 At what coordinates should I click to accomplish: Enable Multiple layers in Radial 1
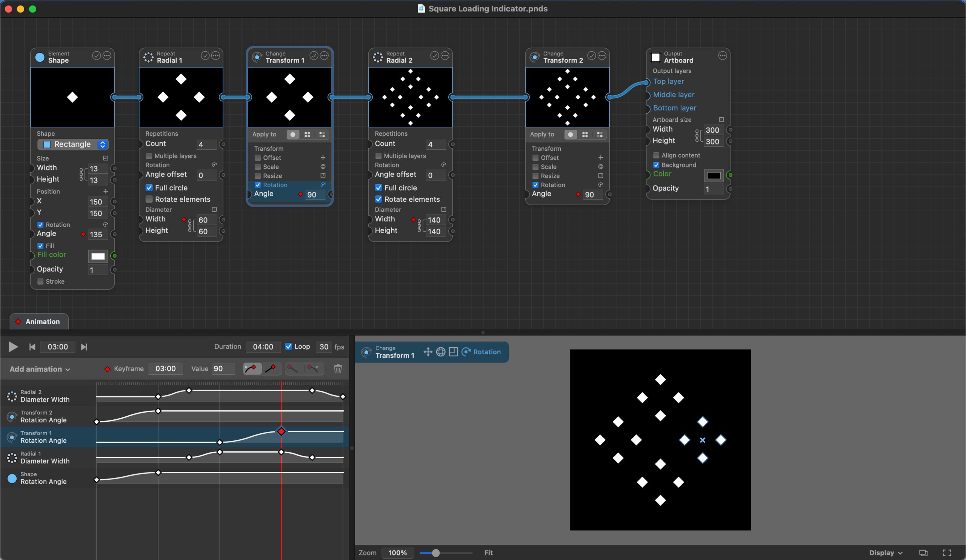click(x=149, y=156)
